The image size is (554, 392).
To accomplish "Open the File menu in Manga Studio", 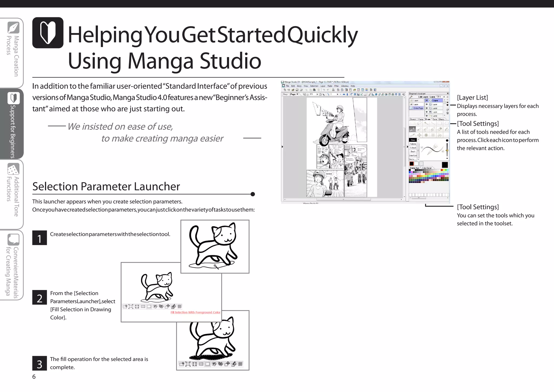I will pos(288,86).
